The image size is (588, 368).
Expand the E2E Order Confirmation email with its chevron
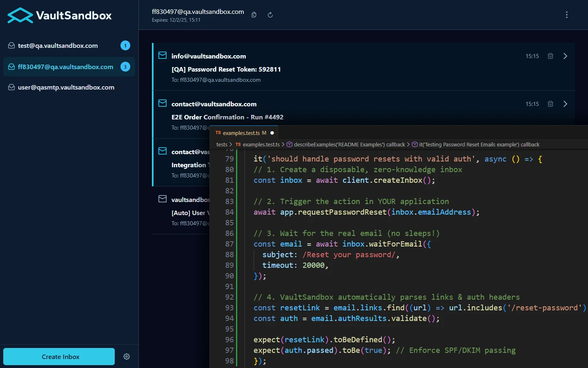[565, 104]
